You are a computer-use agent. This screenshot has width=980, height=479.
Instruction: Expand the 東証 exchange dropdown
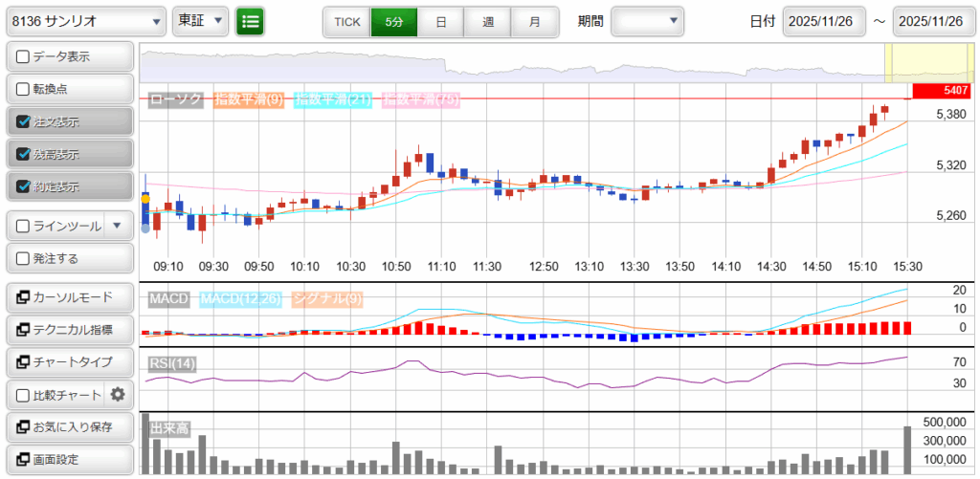coord(200,21)
